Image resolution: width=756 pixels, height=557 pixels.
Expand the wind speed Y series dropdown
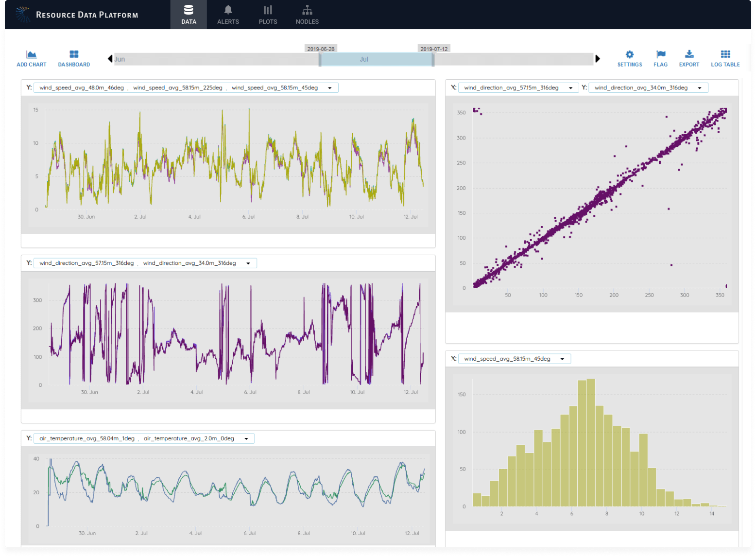click(x=330, y=88)
